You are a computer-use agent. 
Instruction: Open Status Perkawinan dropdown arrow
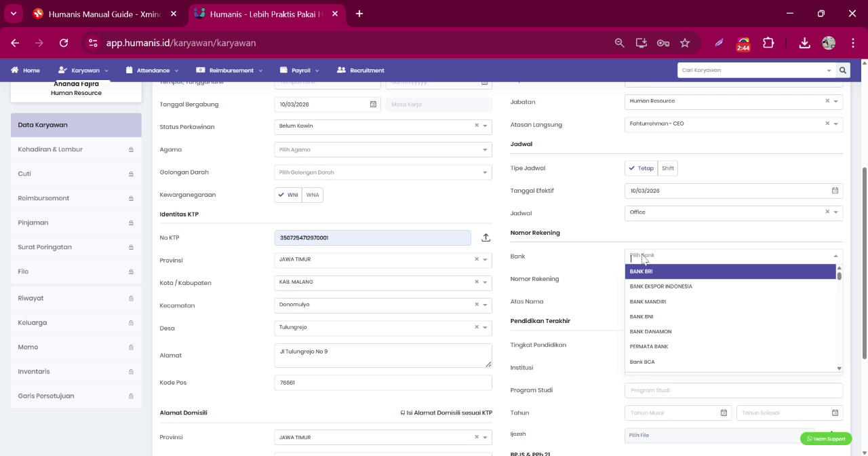485,126
